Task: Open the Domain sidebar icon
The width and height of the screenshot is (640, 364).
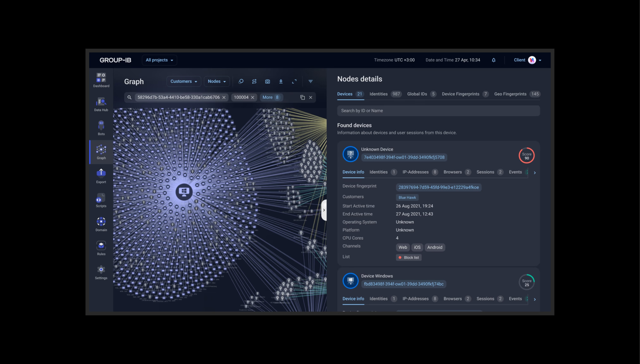Action: pos(101,224)
